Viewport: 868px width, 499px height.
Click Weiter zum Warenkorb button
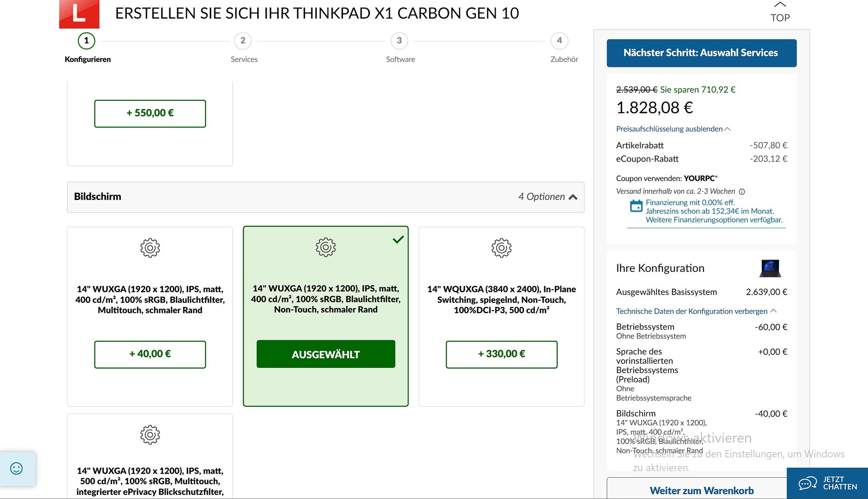701,490
